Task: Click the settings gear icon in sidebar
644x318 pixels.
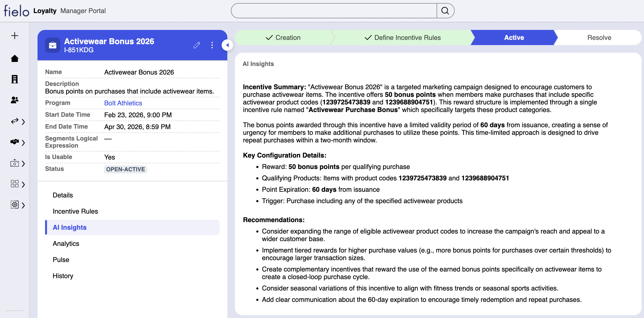Action: [14, 205]
